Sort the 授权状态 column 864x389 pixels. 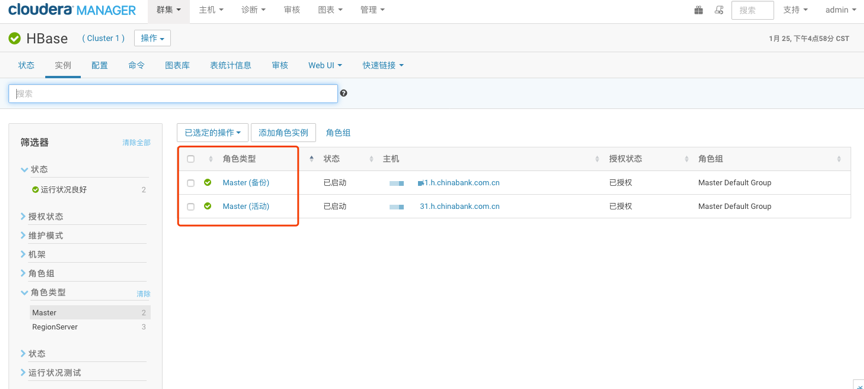[x=687, y=159]
